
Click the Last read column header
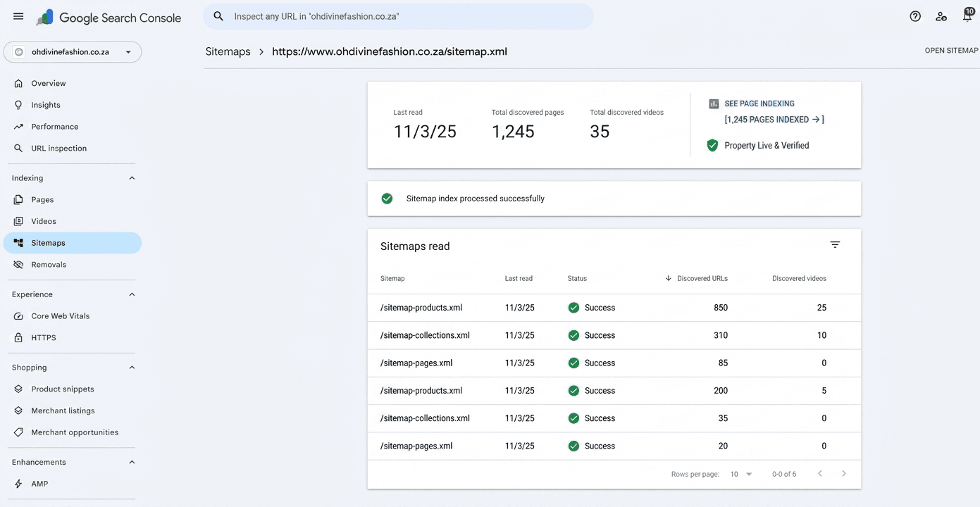point(519,278)
